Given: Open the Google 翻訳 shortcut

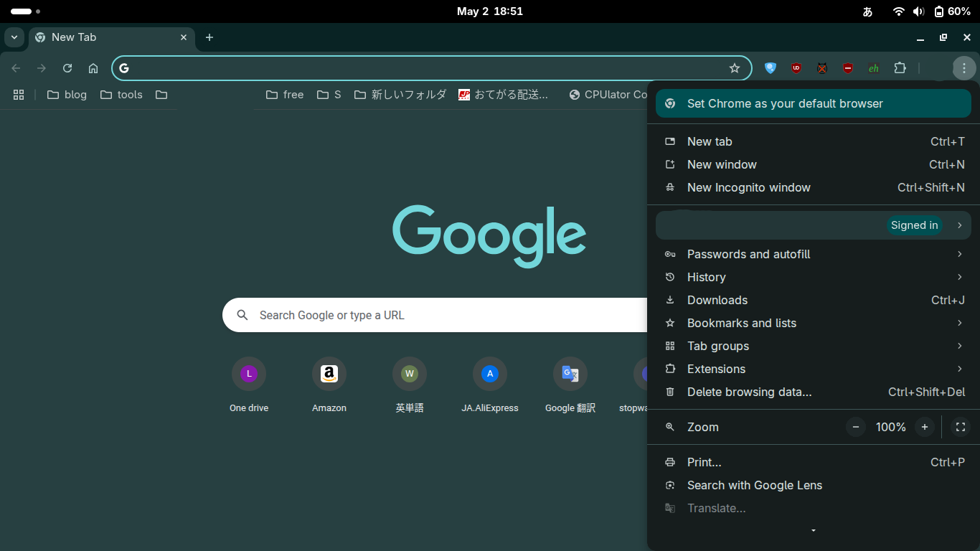Looking at the screenshot, I should coord(570,386).
